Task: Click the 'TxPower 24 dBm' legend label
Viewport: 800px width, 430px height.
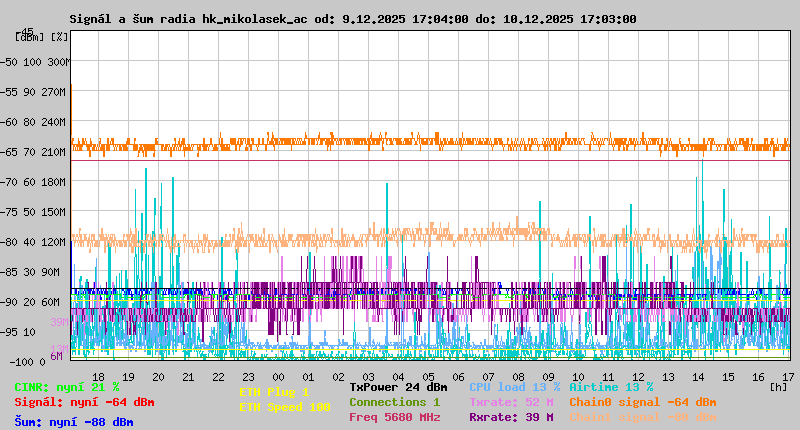Action: pyautogui.click(x=398, y=387)
